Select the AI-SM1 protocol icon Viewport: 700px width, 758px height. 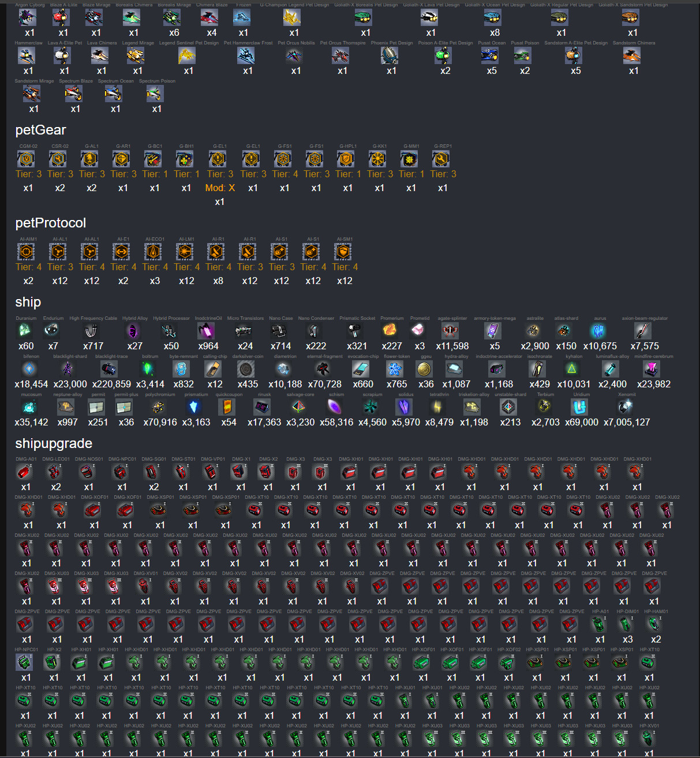click(x=343, y=252)
